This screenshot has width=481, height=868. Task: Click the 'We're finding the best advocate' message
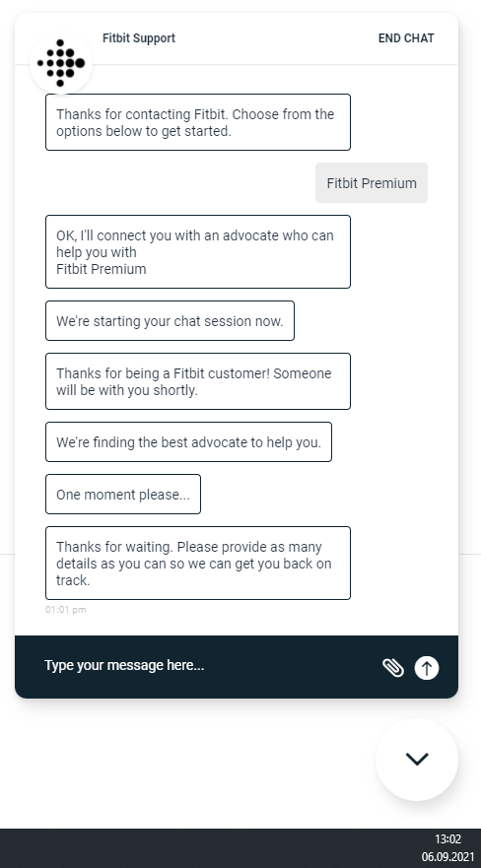pyautogui.click(x=188, y=441)
